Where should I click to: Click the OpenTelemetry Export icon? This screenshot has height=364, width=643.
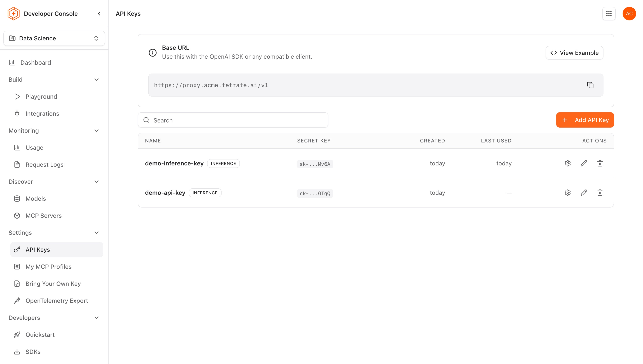pos(17,300)
